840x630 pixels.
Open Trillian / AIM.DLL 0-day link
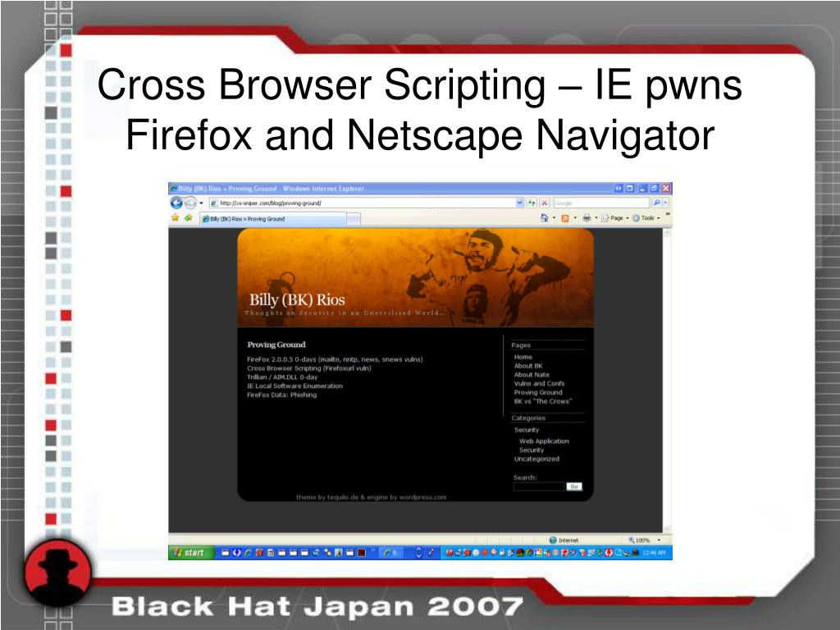282,377
